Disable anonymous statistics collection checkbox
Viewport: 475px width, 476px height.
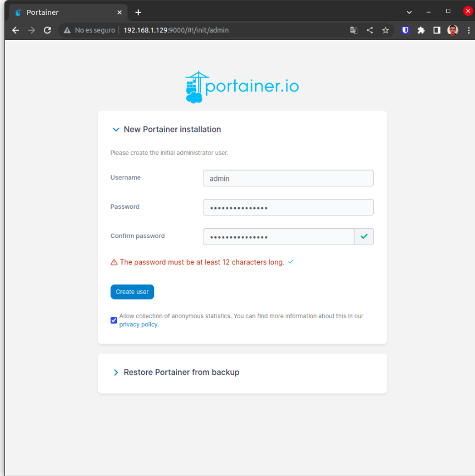pos(114,320)
